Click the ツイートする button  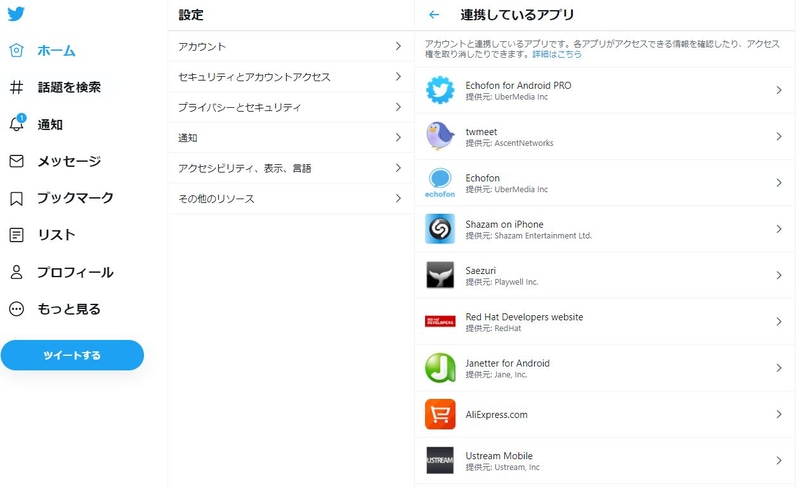(x=72, y=355)
